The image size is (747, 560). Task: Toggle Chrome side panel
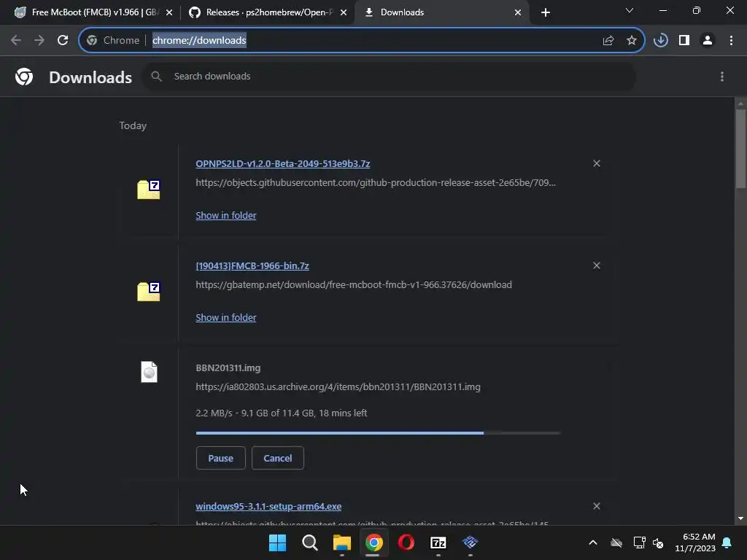[684, 41]
